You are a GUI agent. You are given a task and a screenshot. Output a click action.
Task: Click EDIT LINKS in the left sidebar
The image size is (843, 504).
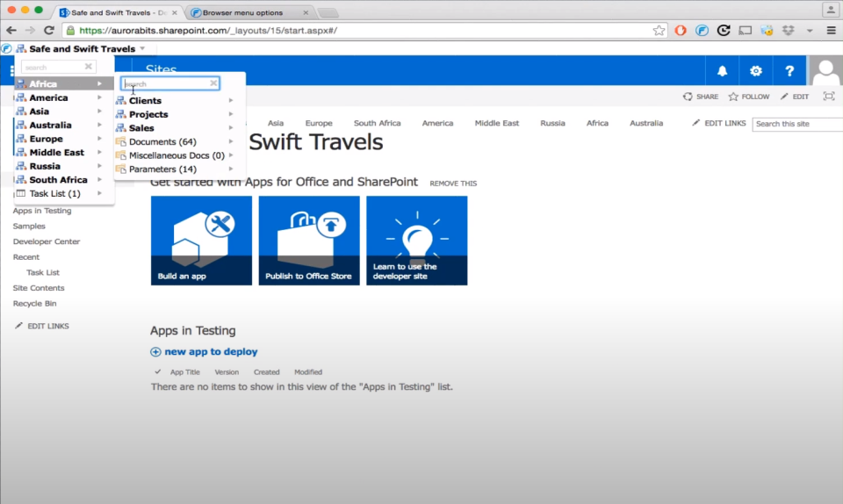(42, 326)
